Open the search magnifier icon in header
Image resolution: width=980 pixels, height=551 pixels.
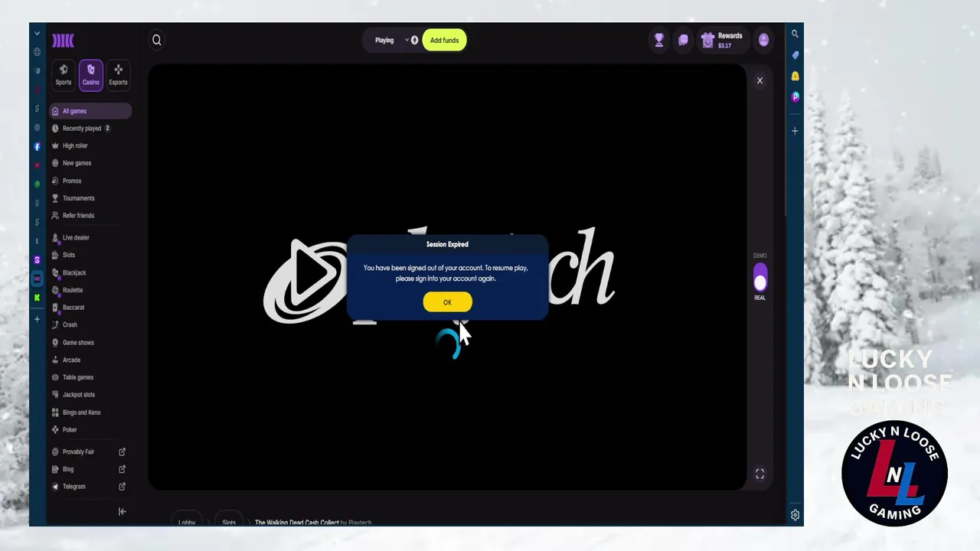(157, 41)
